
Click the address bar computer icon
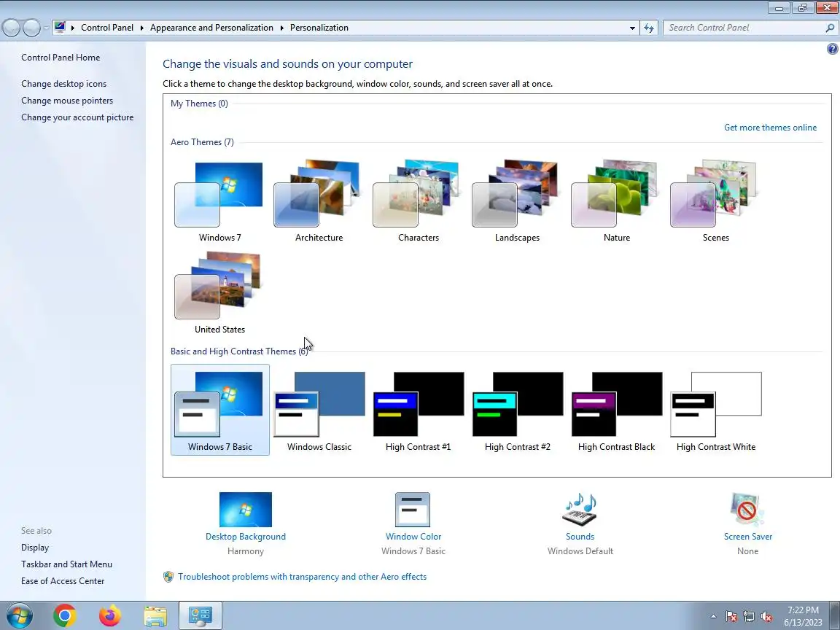click(x=60, y=27)
